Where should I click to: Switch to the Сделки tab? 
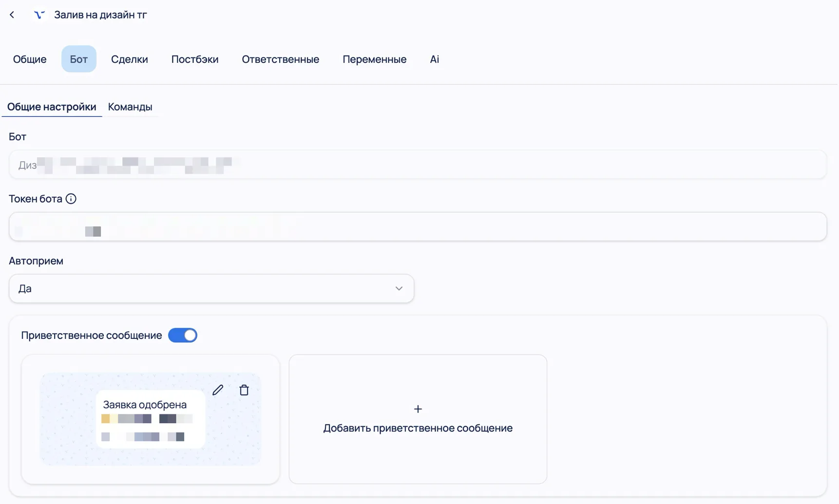coord(130,59)
